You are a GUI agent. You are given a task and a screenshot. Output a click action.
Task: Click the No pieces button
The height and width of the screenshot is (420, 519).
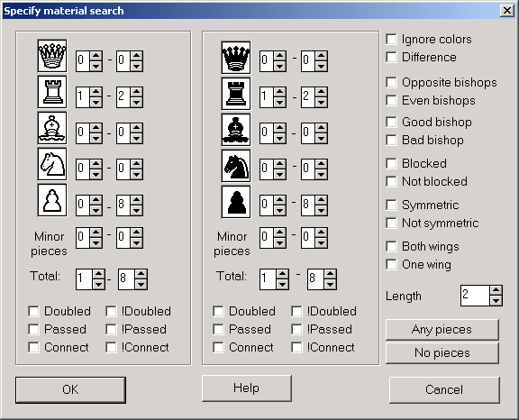442,352
